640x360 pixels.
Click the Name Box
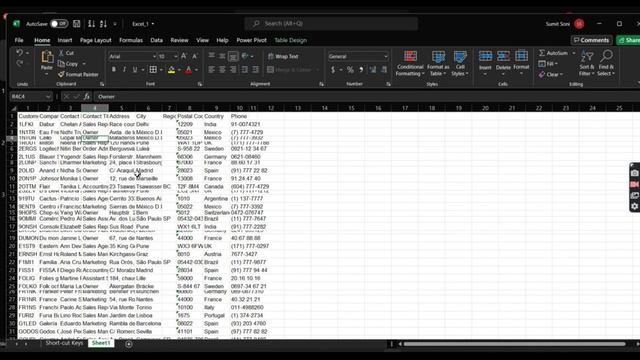(31, 97)
